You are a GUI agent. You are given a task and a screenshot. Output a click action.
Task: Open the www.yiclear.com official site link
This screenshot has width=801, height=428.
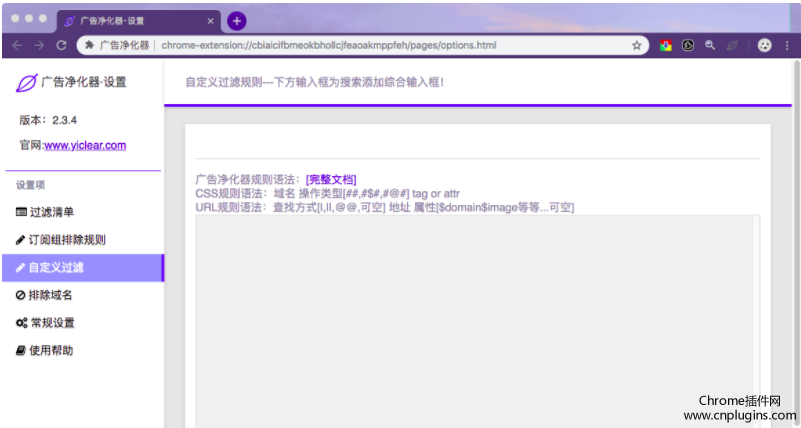pyautogui.click(x=85, y=145)
